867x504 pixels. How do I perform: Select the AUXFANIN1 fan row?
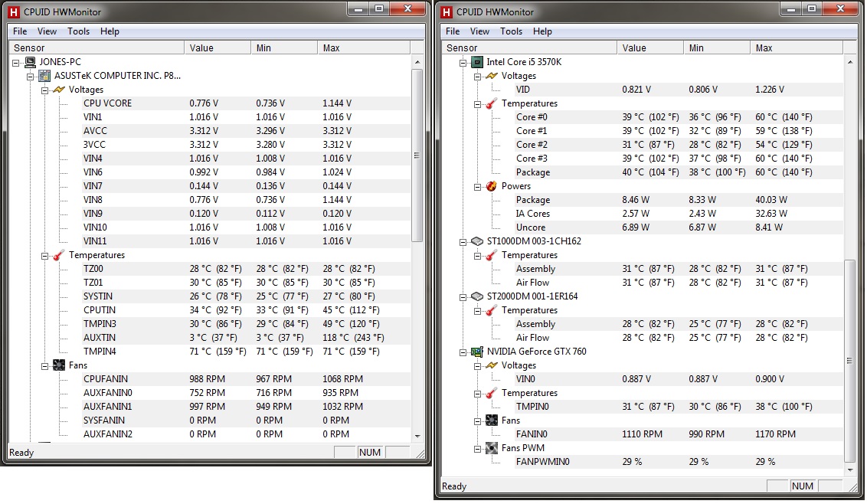[246, 407]
